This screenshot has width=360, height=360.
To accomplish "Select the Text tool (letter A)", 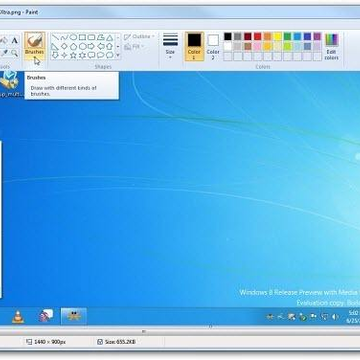I will 15,41.
